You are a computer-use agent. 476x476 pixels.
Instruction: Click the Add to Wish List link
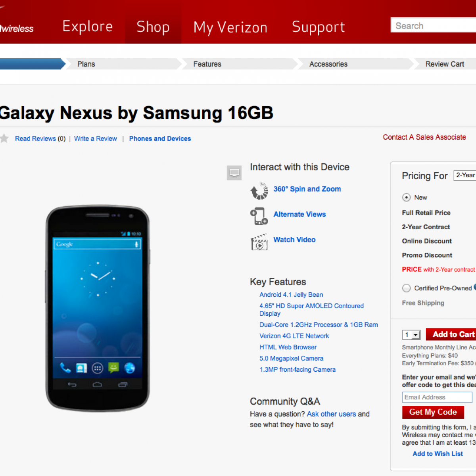[438, 454]
